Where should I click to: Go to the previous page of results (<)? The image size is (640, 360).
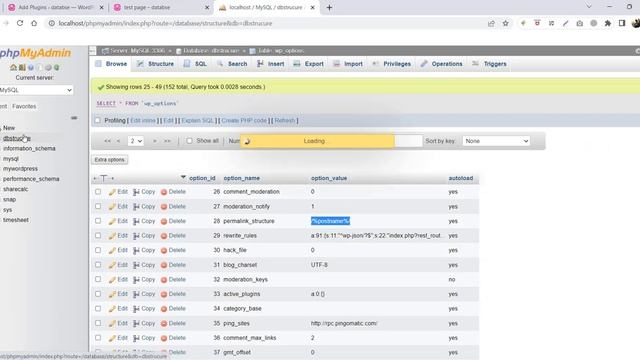[118, 141]
